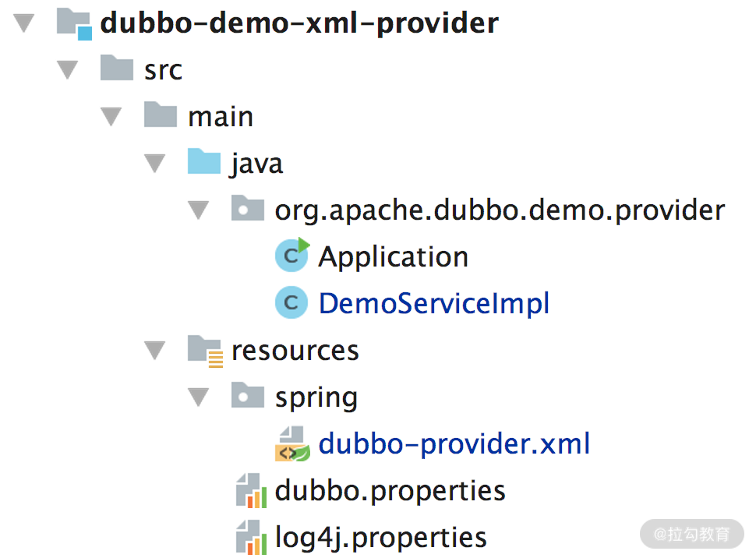
Task: Click the log4j.properties file icon
Action: pos(249,538)
